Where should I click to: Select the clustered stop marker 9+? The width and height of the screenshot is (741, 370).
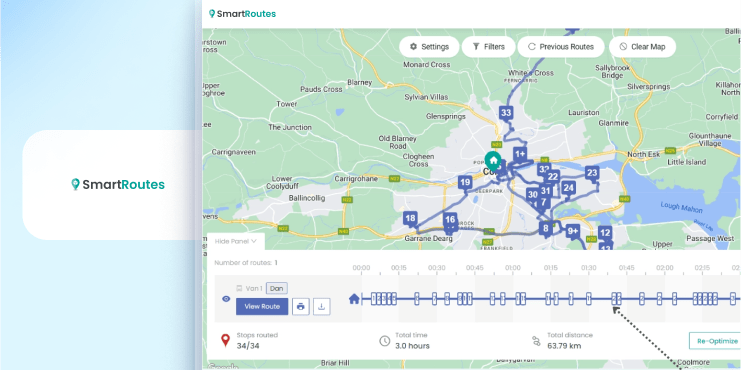(573, 232)
